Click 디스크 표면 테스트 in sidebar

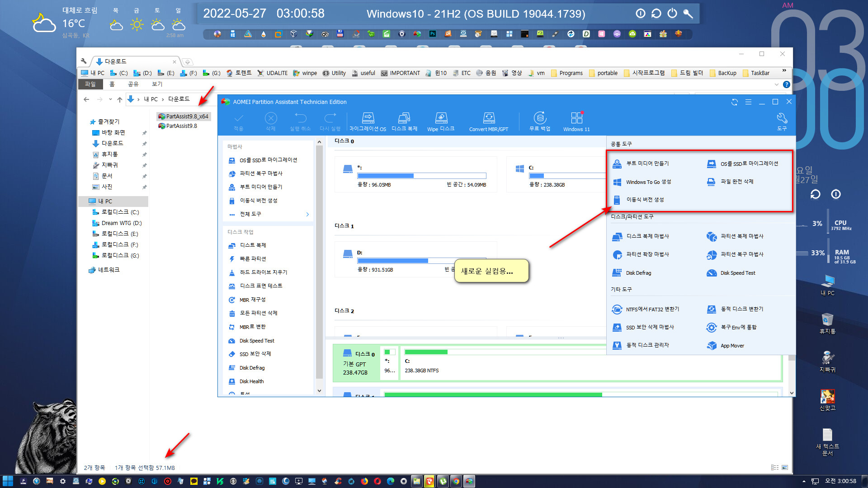click(255, 286)
